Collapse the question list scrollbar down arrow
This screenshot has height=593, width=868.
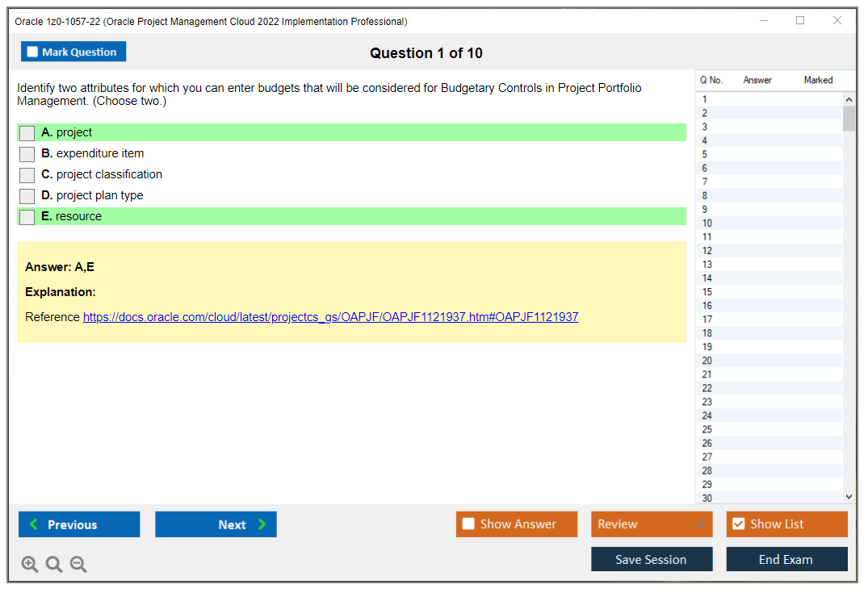click(848, 496)
